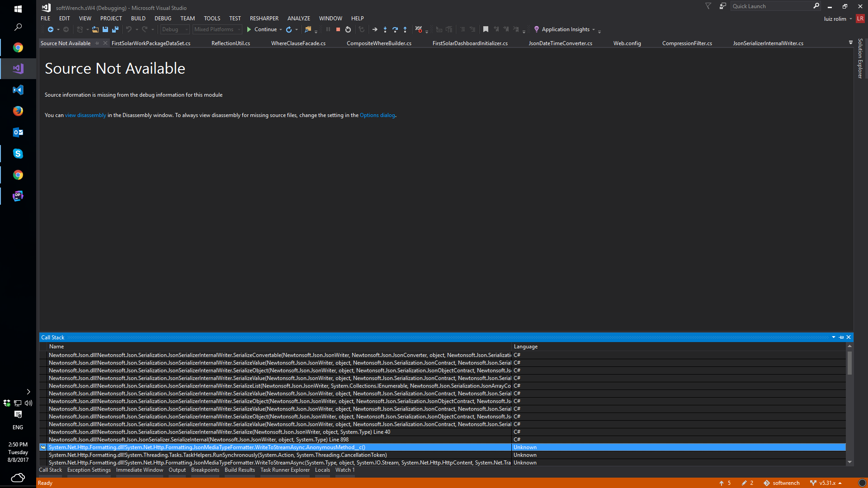Stop debugging with the red square
The width and height of the screenshot is (868, 488).
pos(338,29)
